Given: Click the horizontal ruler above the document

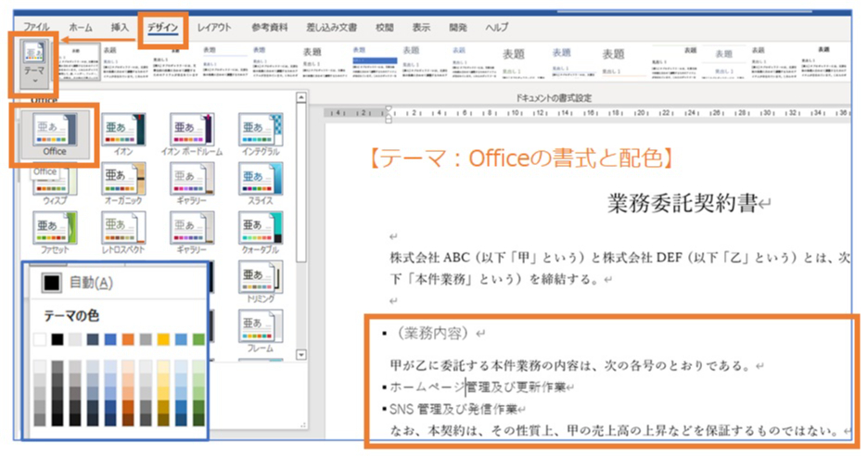Looking at the screenshot, I should click(x=588, y=113).
